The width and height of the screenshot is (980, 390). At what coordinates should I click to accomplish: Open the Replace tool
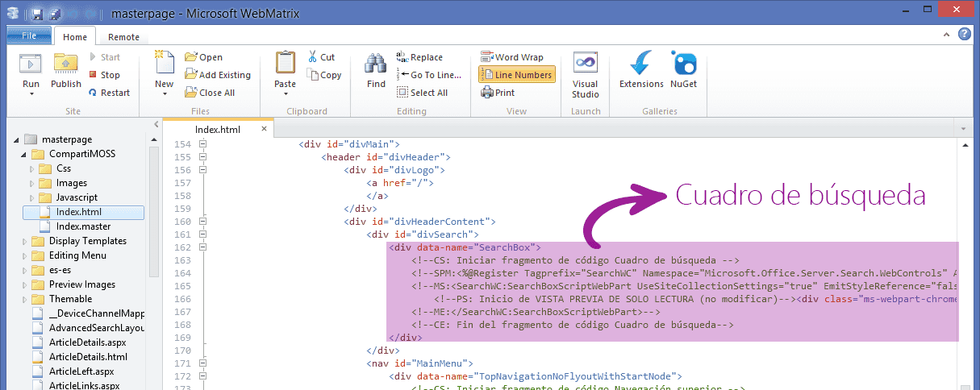click(x=419, y=57)
